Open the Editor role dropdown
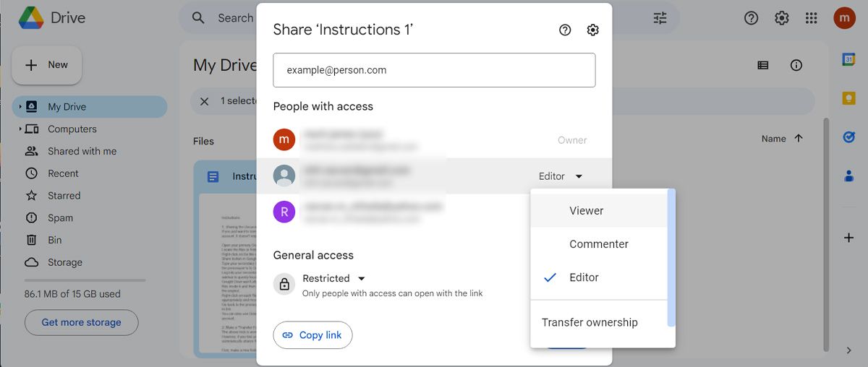Viewport: 868px width, 367px height. coord(561,176)
